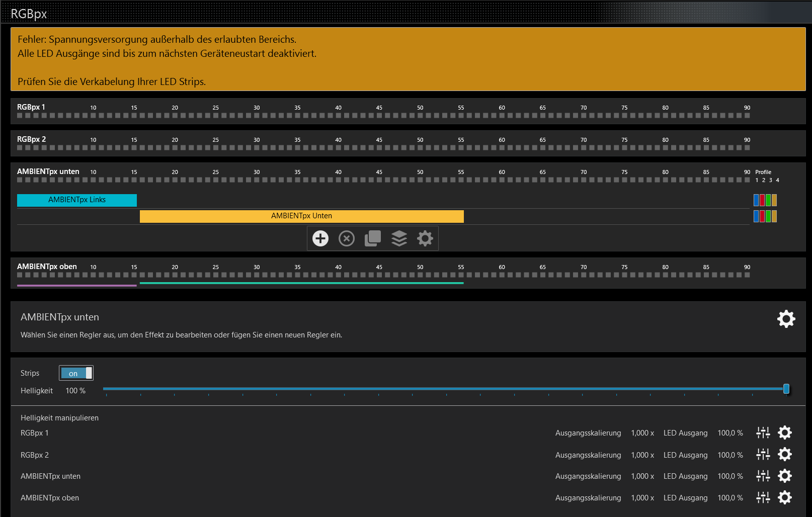The height and width of the screenshot is (517, 812).
Task: Select the cyan AMBIENTpx Links controller bar
Action: coord(77,200)
